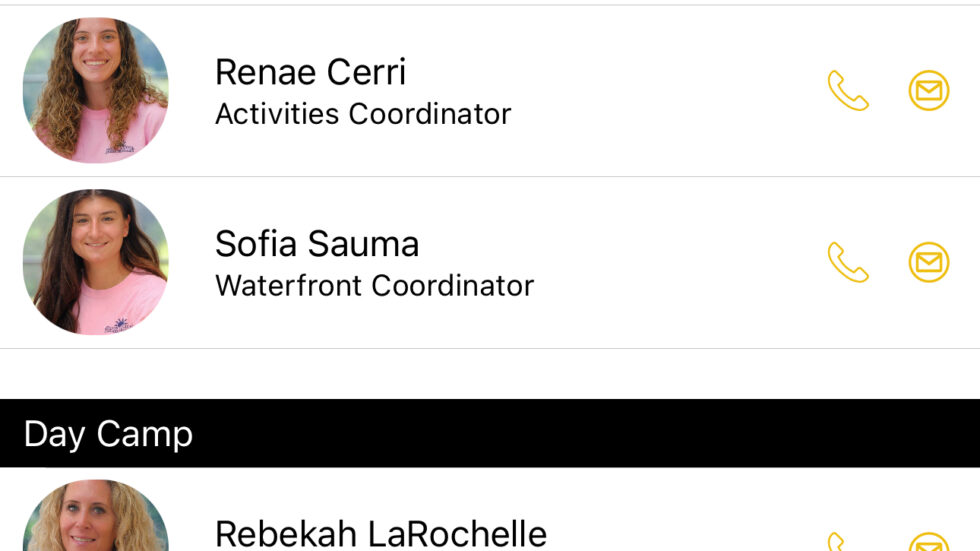The height and width of the screenshot is (551, 980).
Task: Click the Activities Coordinator title text
Action: [363, 114]
